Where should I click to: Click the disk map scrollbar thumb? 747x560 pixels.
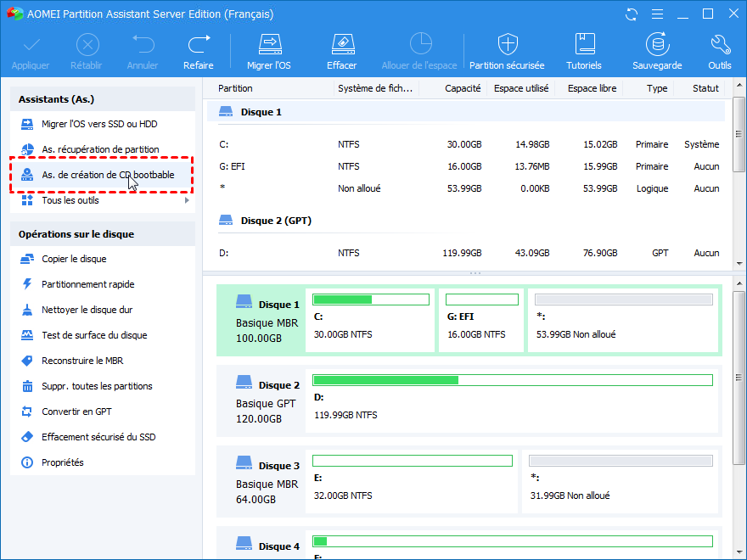[739, 378]
